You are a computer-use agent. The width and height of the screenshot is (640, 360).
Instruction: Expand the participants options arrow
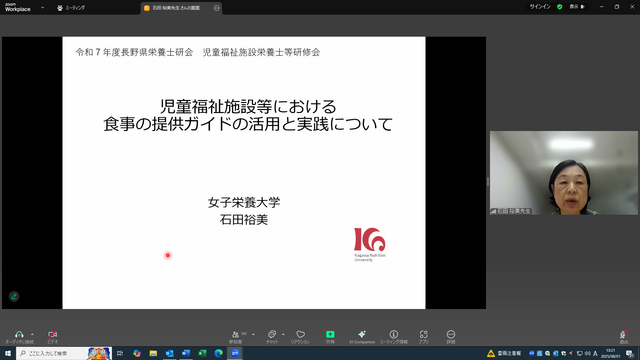click(x=253, y=334)
